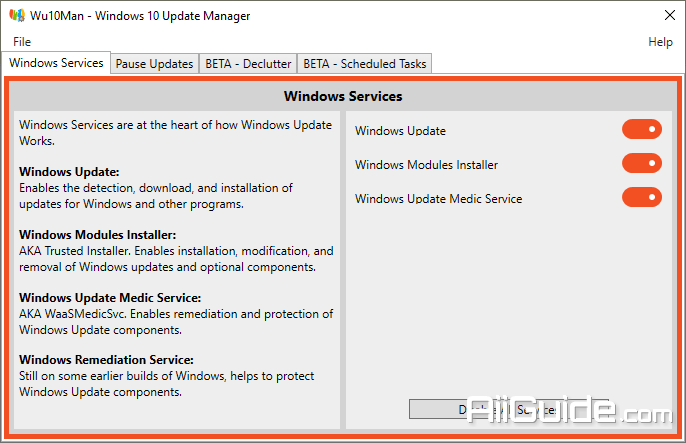
Task: Select the Windows Services tab
Action: point(56,63)
